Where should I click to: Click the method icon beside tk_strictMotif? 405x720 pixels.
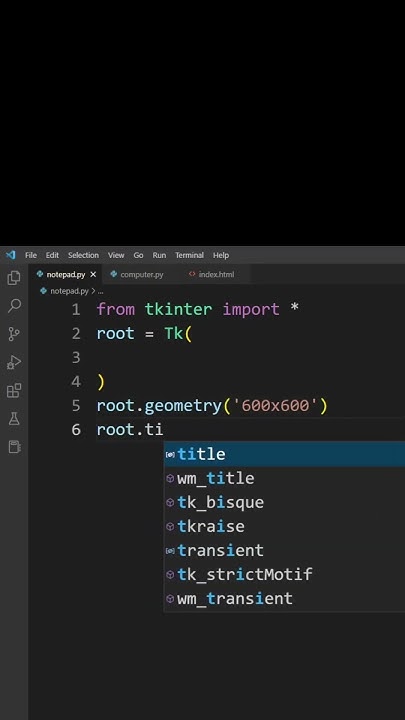pyautogui.click(x=170, y=574)
